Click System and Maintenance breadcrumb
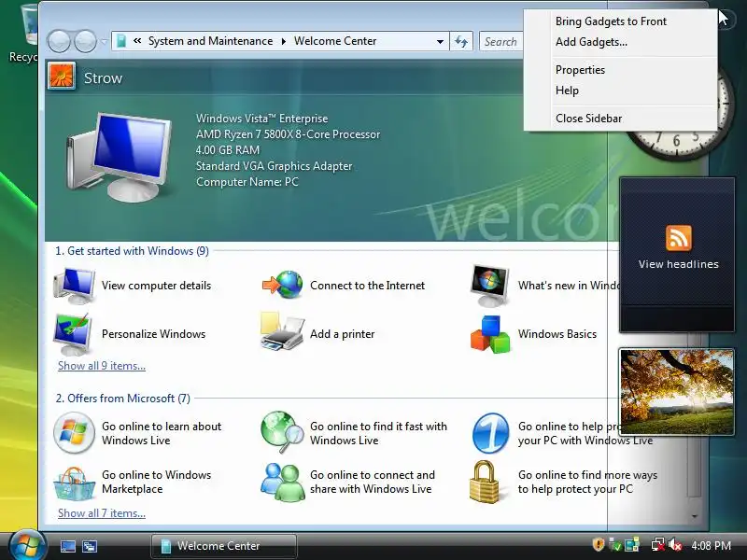Image resolution: width=747 pixels, height=560 pixels. (x=211, y=41)
